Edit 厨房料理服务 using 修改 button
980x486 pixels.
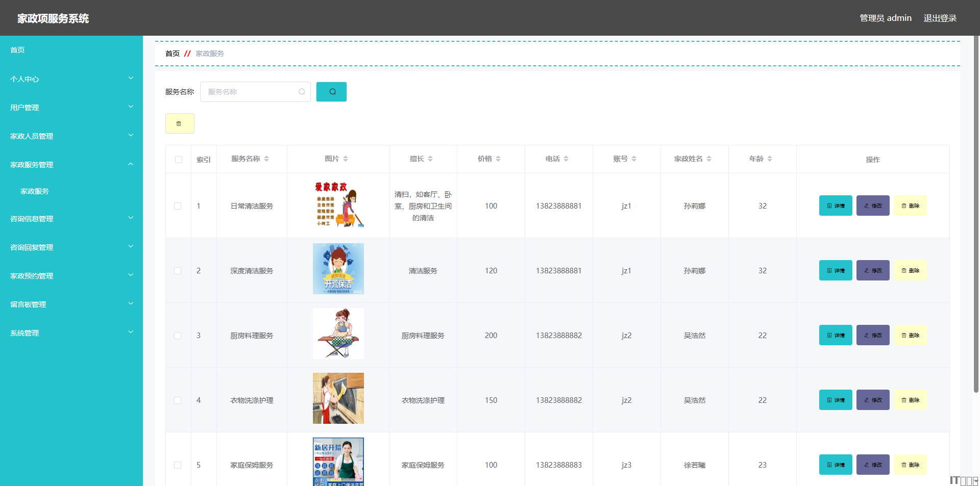[872, 336]
